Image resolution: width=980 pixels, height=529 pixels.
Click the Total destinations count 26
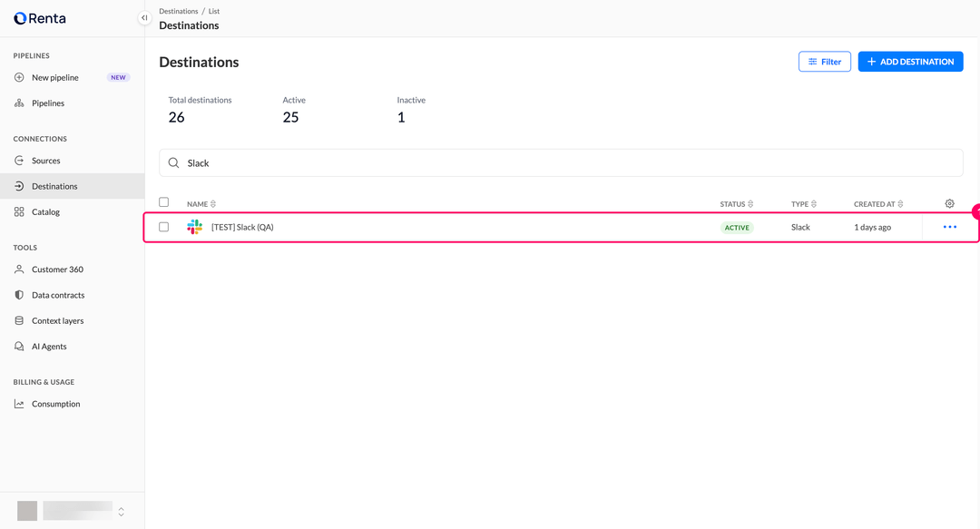coord(176,117)
